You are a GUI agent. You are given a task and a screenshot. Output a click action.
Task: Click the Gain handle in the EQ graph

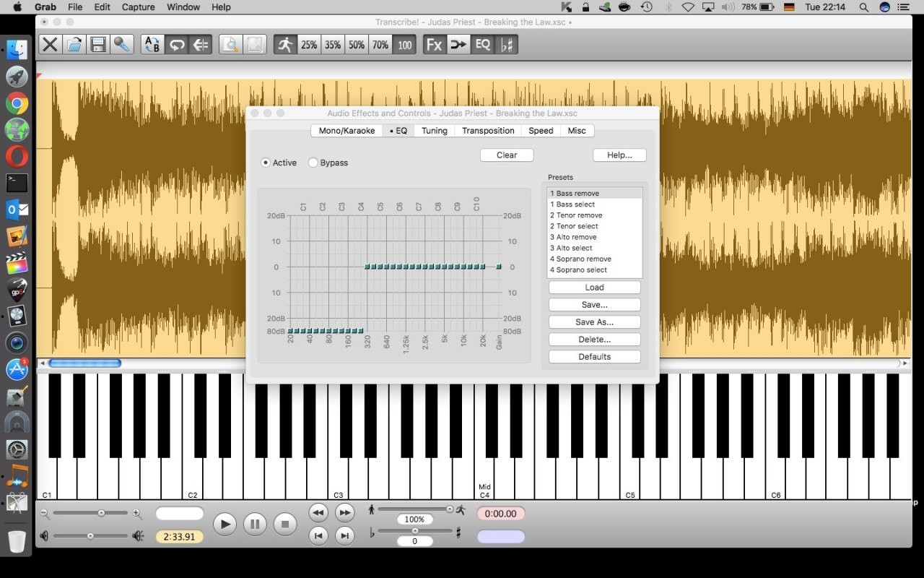pos(499,267)
